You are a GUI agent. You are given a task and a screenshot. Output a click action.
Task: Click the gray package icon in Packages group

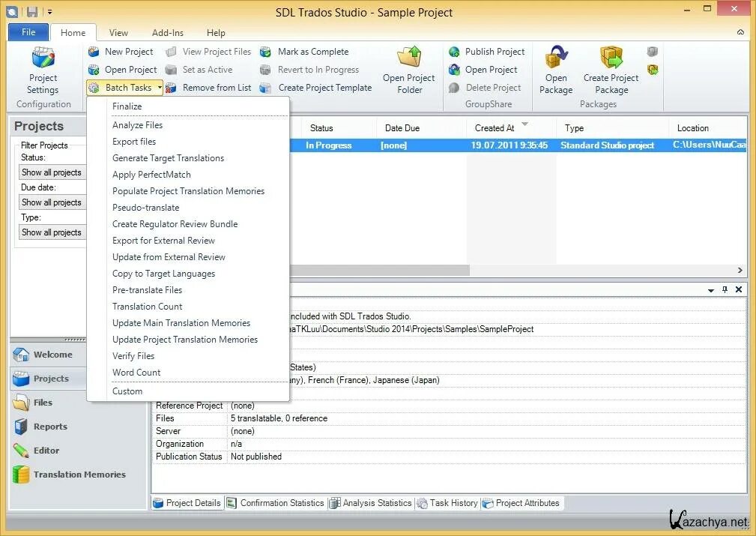tap(653, 52)
